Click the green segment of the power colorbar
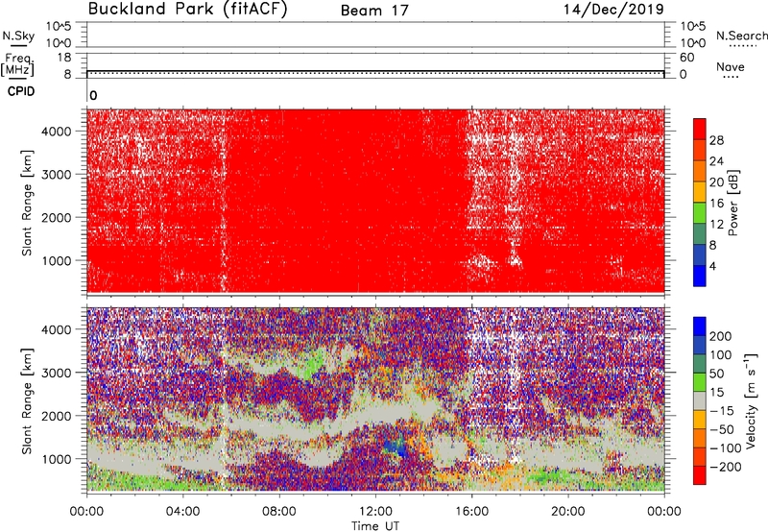768x532 pixels. [x=700, y=213]
